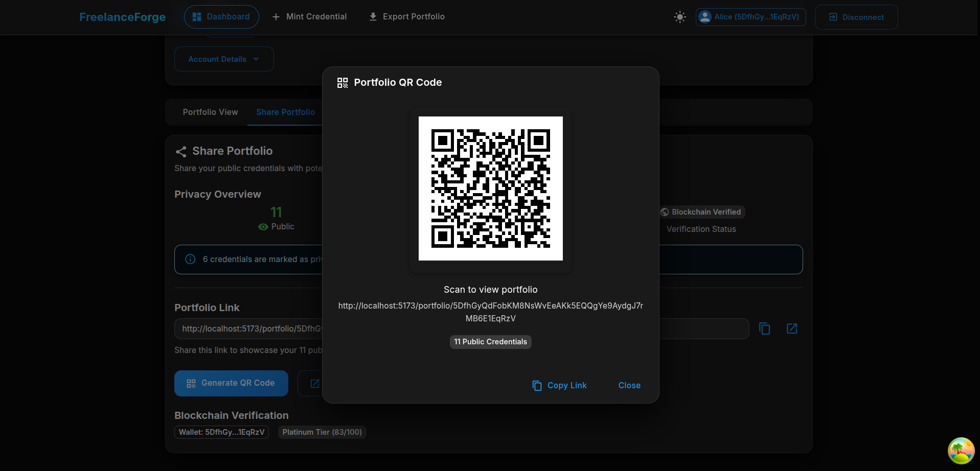
Task: Open Export Portfolio page
Action: [407, 17]
